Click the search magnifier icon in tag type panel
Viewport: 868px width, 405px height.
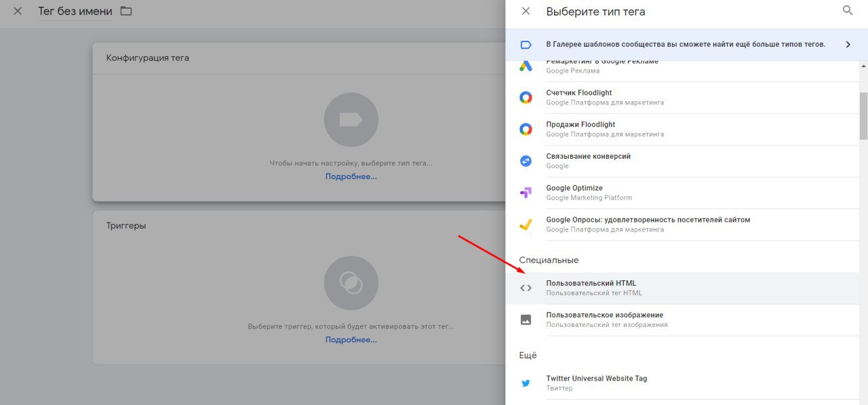(x=848, y=11)
